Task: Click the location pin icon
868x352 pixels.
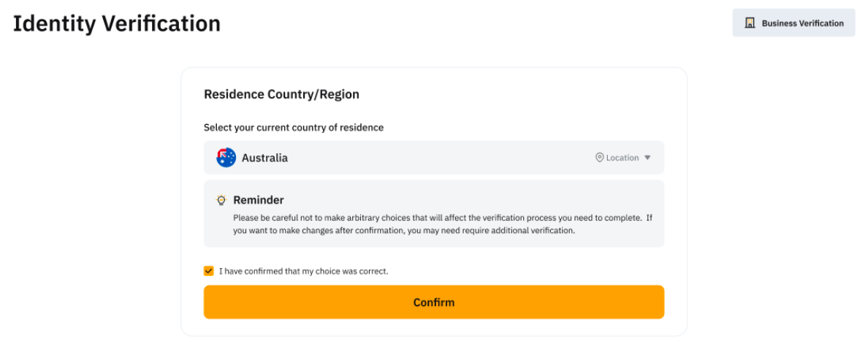Action: tap(600, 158)
